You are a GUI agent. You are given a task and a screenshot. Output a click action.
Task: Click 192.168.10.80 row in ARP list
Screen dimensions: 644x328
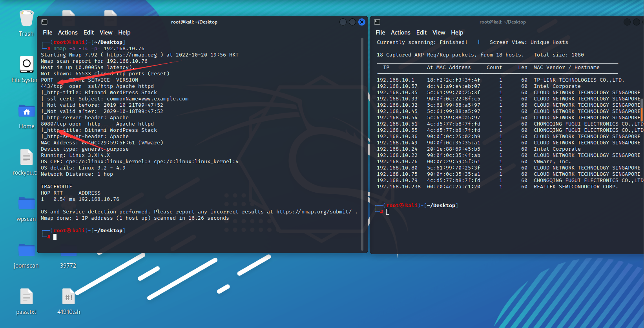click(509, 168)
